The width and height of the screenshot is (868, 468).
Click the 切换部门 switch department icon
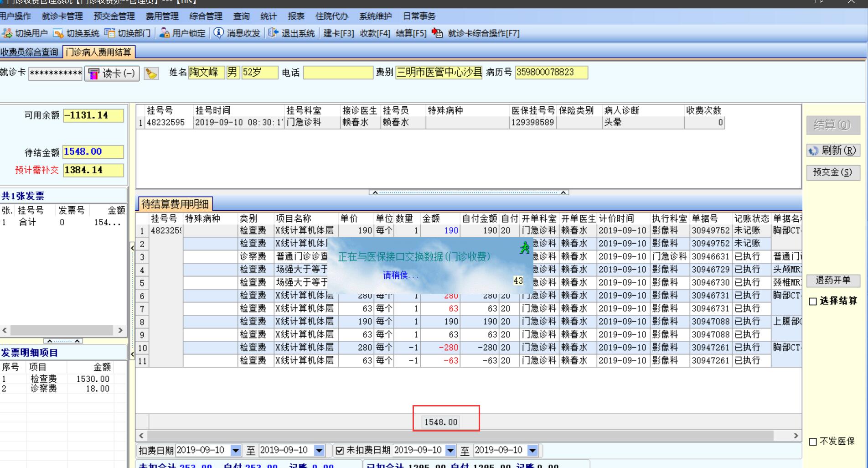(109, 33)
